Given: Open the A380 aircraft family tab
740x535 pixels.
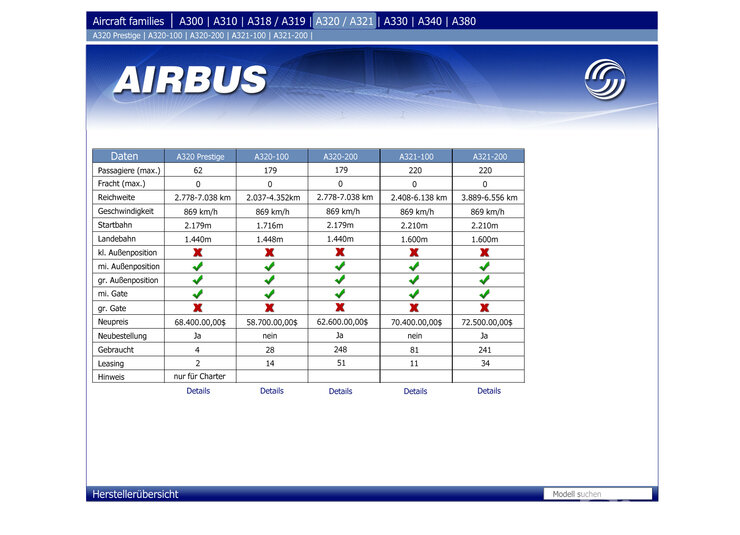Looking at the screenshot, I should coord(464,21).
